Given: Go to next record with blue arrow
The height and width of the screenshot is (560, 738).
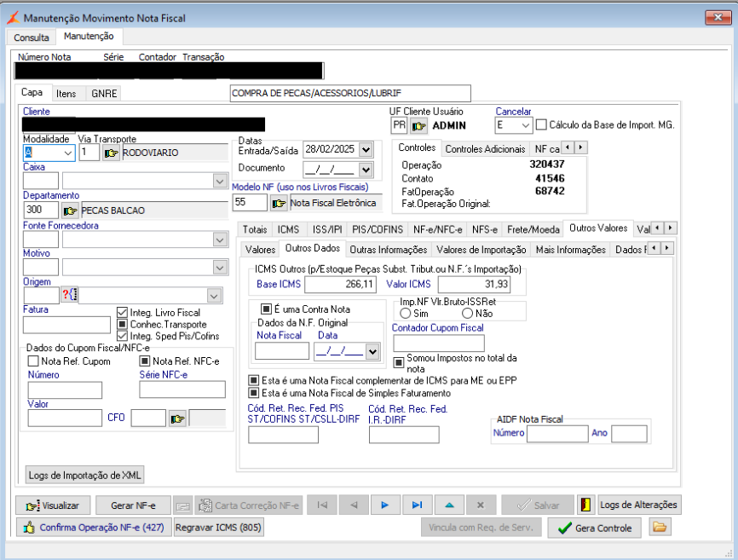Looking at the screenshot, I should (384, 505).
